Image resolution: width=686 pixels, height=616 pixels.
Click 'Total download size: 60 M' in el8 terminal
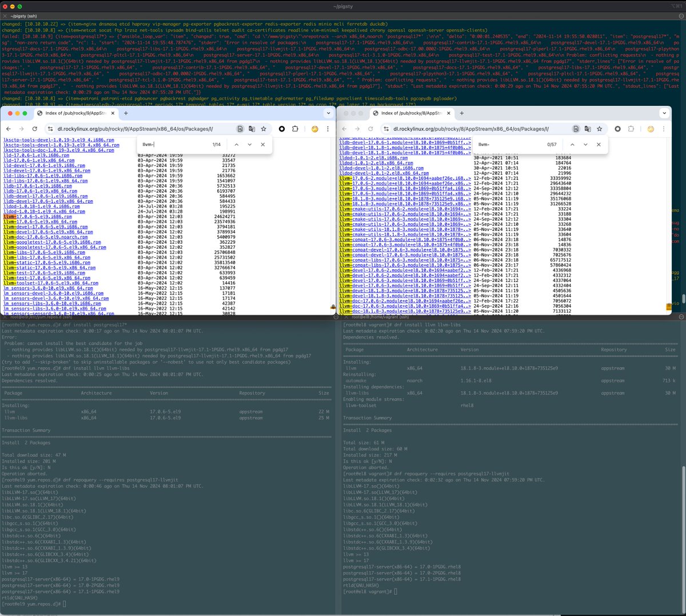(x=375, y=449)
